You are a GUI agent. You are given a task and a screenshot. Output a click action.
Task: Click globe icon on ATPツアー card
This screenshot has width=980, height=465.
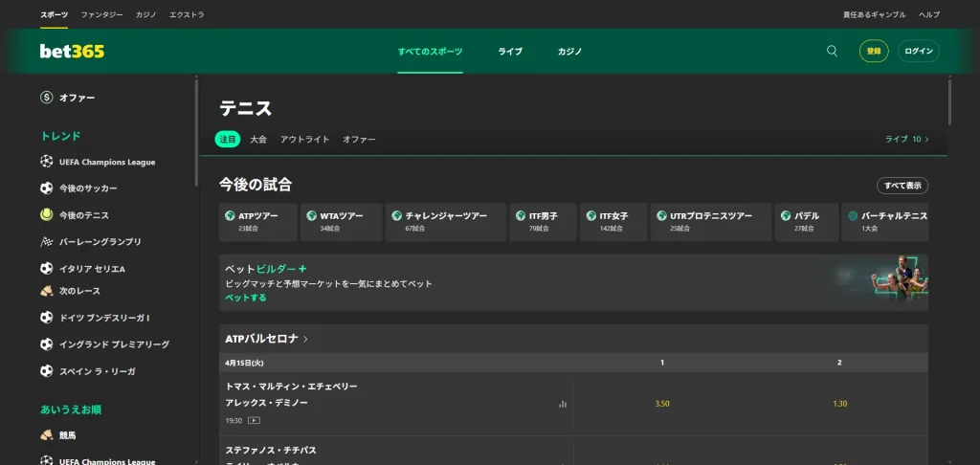tap(230, 215)
